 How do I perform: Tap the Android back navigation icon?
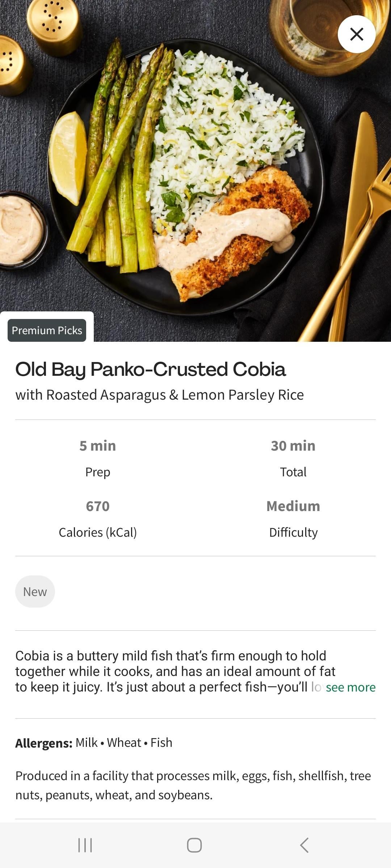[x=304, y=845]
